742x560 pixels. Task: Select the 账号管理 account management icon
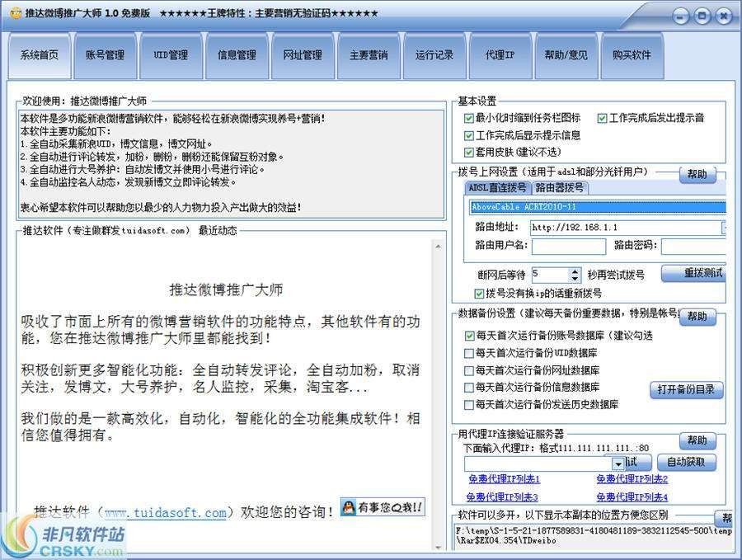(x=106, y=54)
